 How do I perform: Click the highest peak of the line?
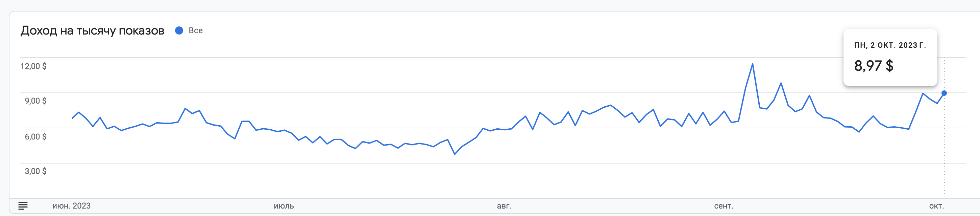point(753,64)
